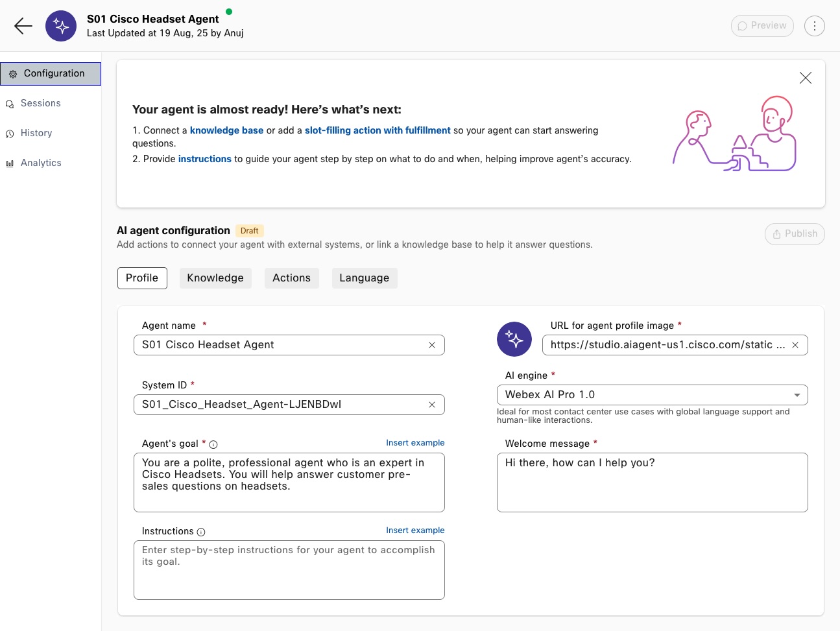
Task: Click the Instructions info icon
Action: coord(201,532)
